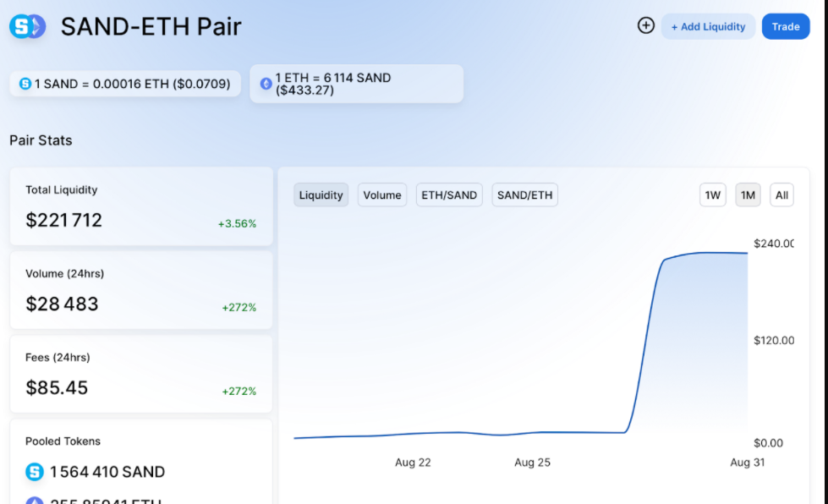Click the Volume (24hrs) label
828x504 pixels.
64,273
